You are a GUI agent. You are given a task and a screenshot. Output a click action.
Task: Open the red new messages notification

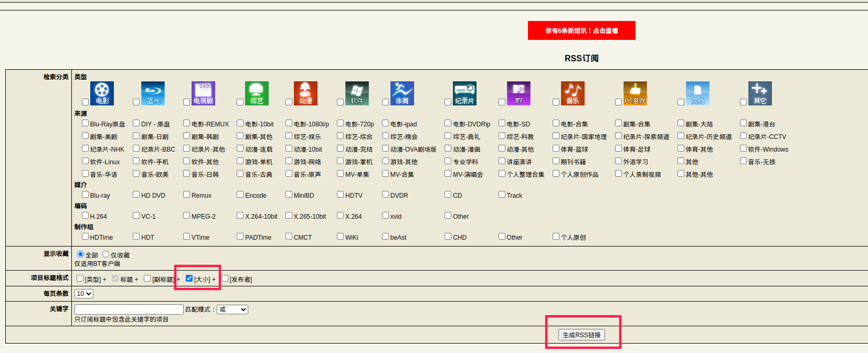coord(581,30)
